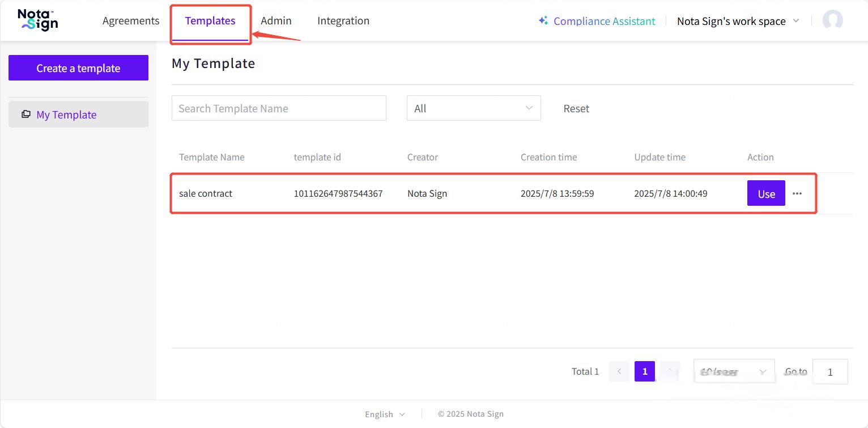Screen dimensions: 868x428
Task: Open the Integration tab
Action: 343,21
